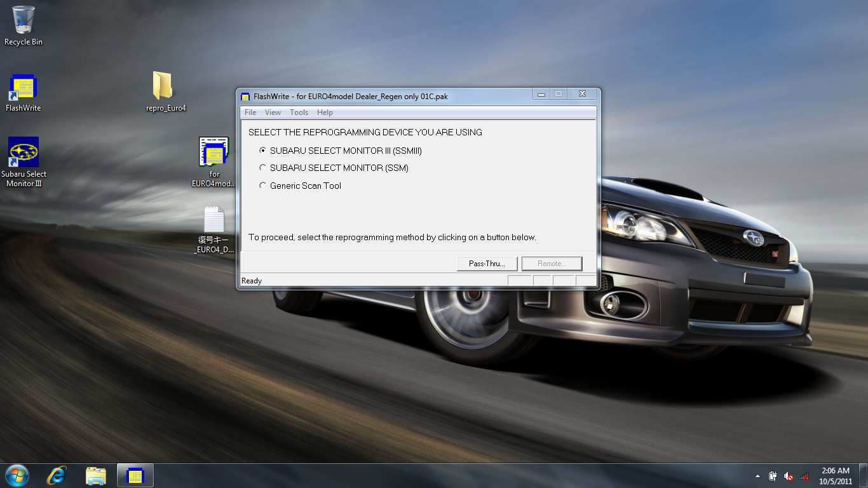Open the View menu in FlashWrite
The width and height of the screenshot is (868, 488).
273,112
